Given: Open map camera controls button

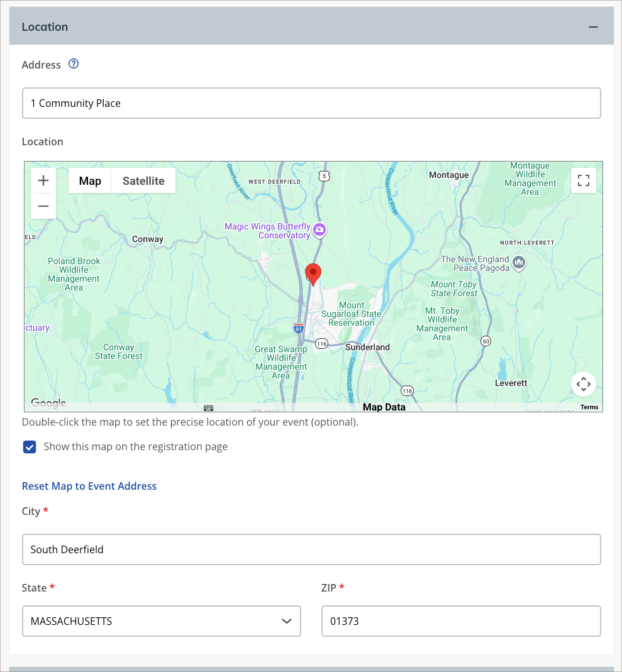Looking at the screenshot, I should 584,384.
